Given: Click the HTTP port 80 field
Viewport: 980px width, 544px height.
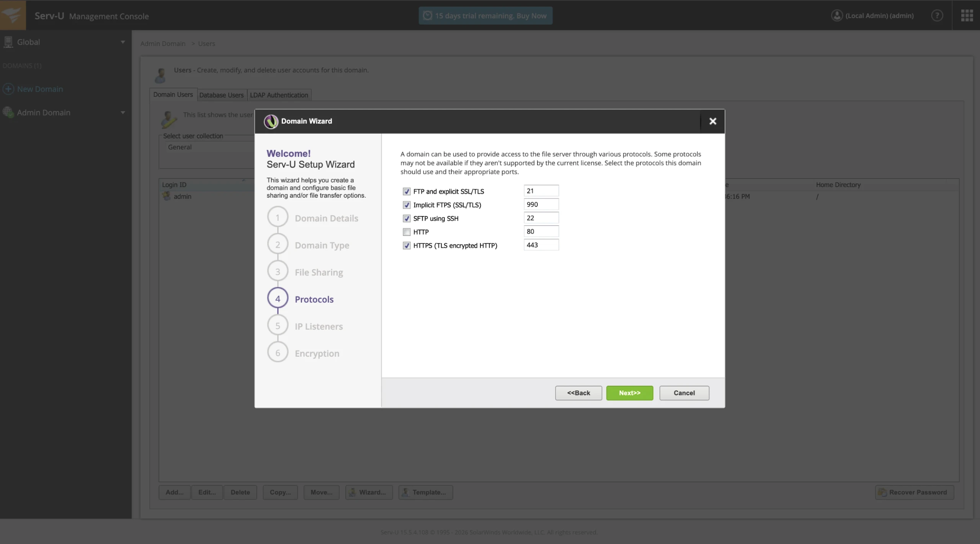Looking at the screenshot, I should pos(541,231).
